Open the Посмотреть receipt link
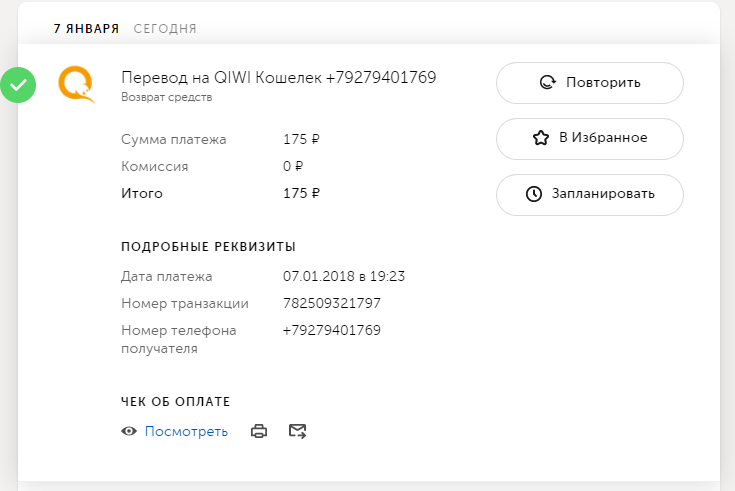The image size is (735, 491). (x=186, y=432)
